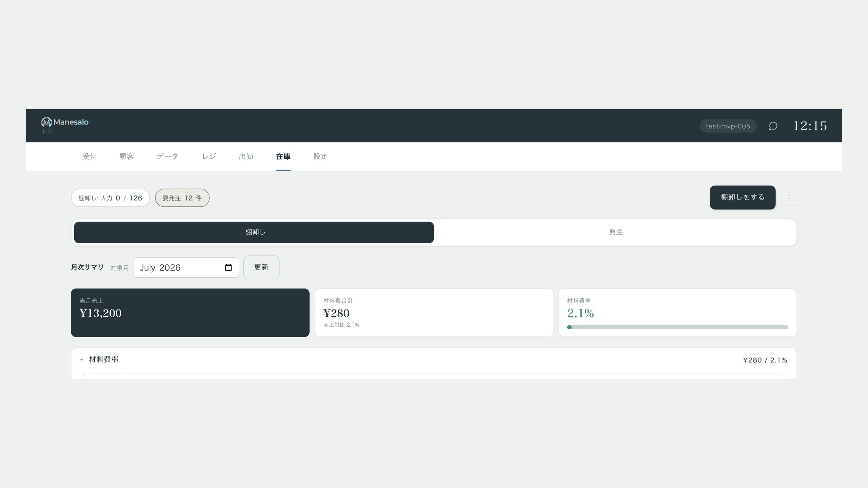The height and width of the screenshot is (488, 868).
Task: Open the calendar picker icon in month field
Action: click(228, 267)
